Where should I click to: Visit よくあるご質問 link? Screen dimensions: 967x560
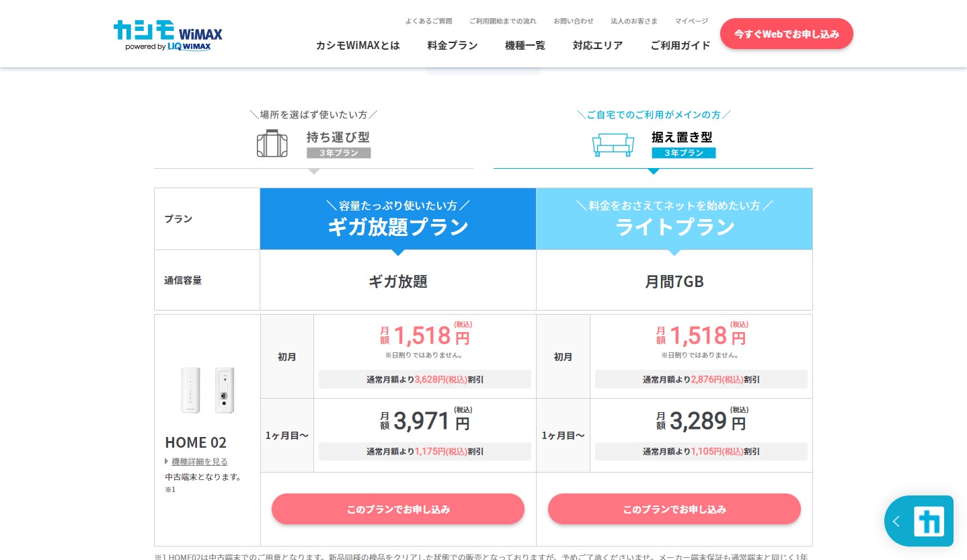point(428,21)
